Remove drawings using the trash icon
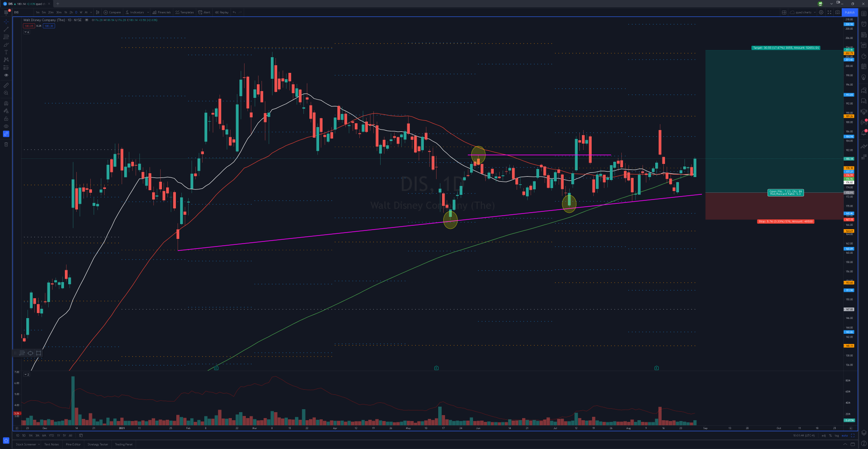The height and width of the screenshot is (449, 868). pyautogui.click(x=6, y=144)
